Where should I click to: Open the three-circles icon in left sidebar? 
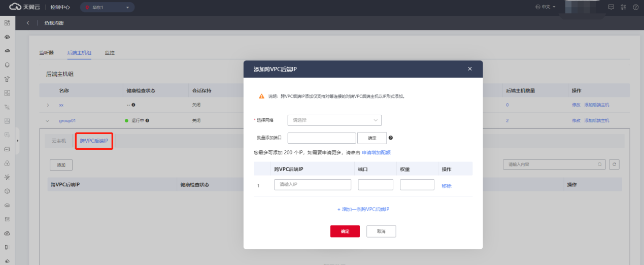pyautogui.click(x=7, y=163)
